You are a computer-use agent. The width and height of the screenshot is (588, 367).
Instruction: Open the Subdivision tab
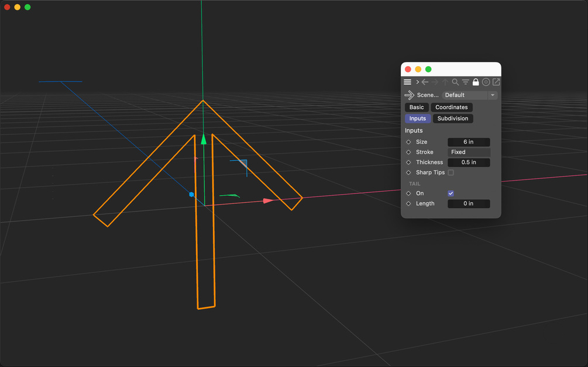pos(452,118)
